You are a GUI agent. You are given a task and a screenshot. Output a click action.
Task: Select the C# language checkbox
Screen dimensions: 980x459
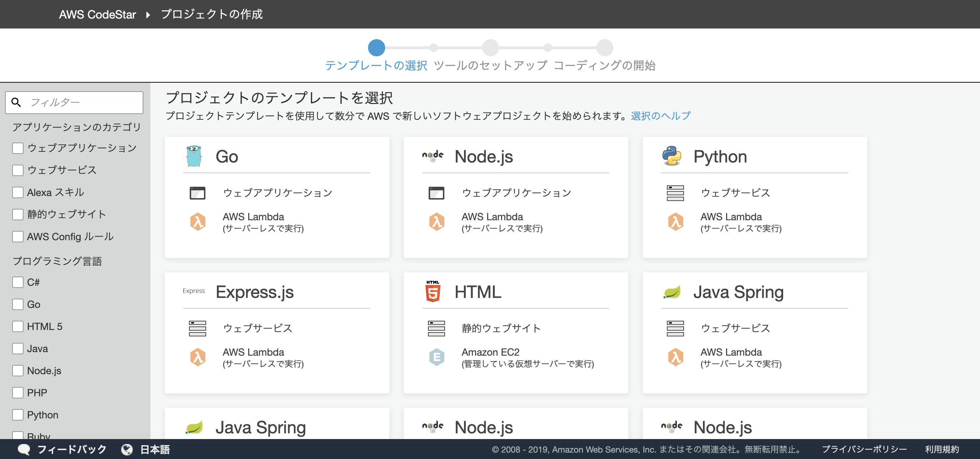pos(18,282)
